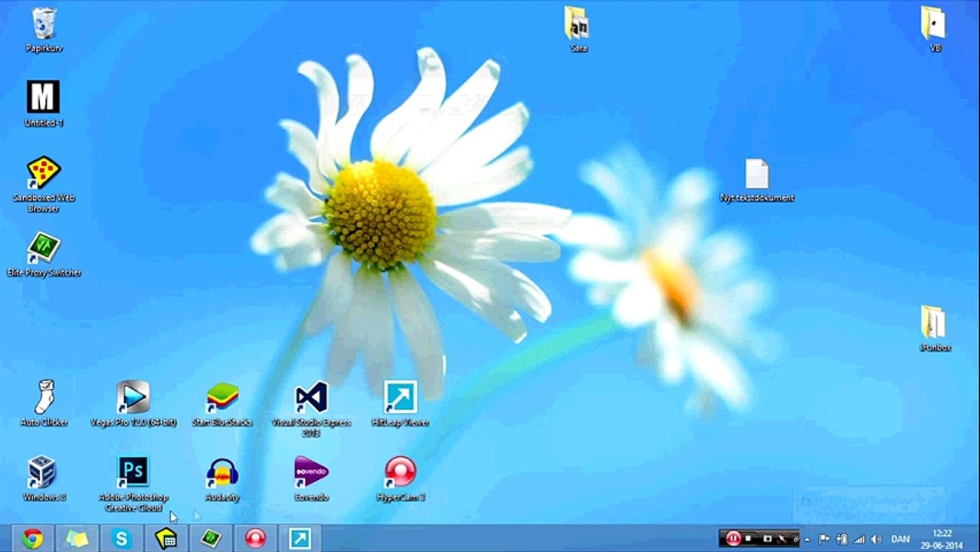Launch Vegas Pro 12.0 (64-bit) shortcut
Screen dimensions: 980x552
point(133,404)
